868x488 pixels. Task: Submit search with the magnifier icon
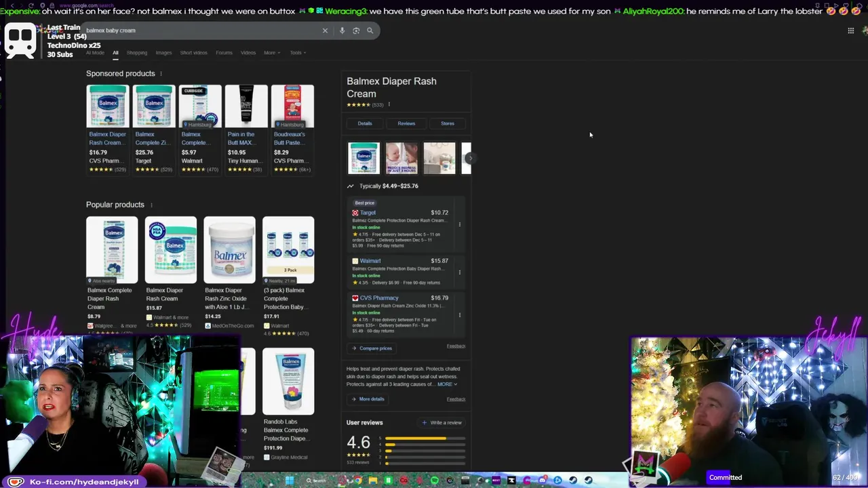click(x=370, y=30)
